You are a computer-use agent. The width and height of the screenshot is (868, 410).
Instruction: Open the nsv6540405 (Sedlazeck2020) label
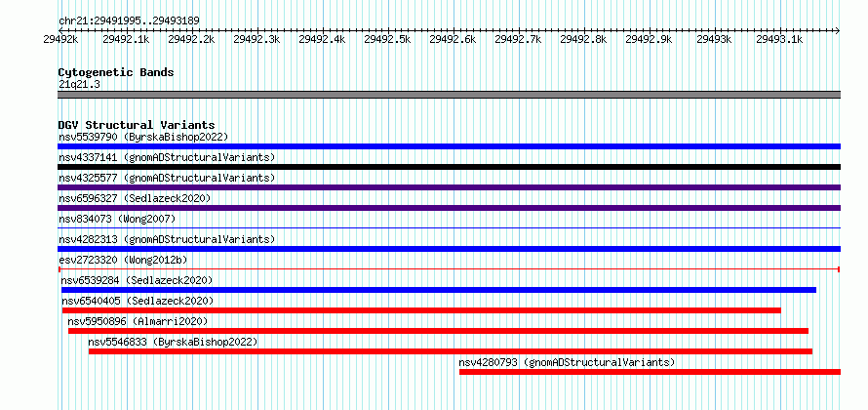point(138,301)
